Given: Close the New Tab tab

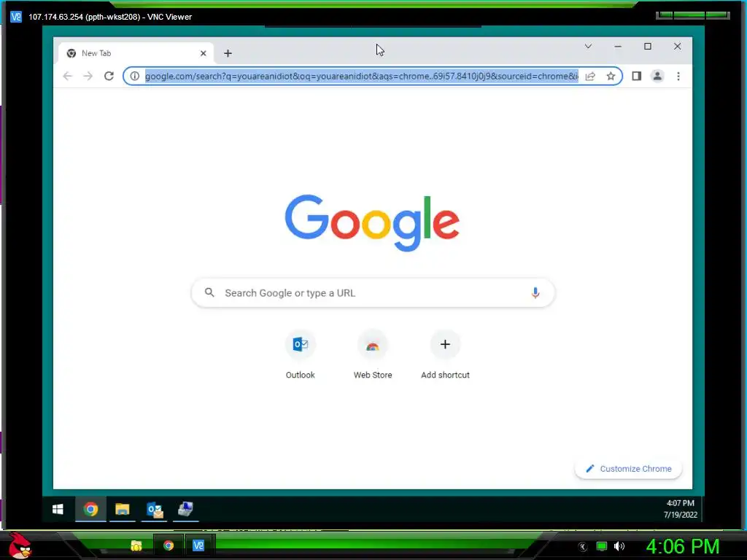Looking at the screenshot, I should 204,53.
